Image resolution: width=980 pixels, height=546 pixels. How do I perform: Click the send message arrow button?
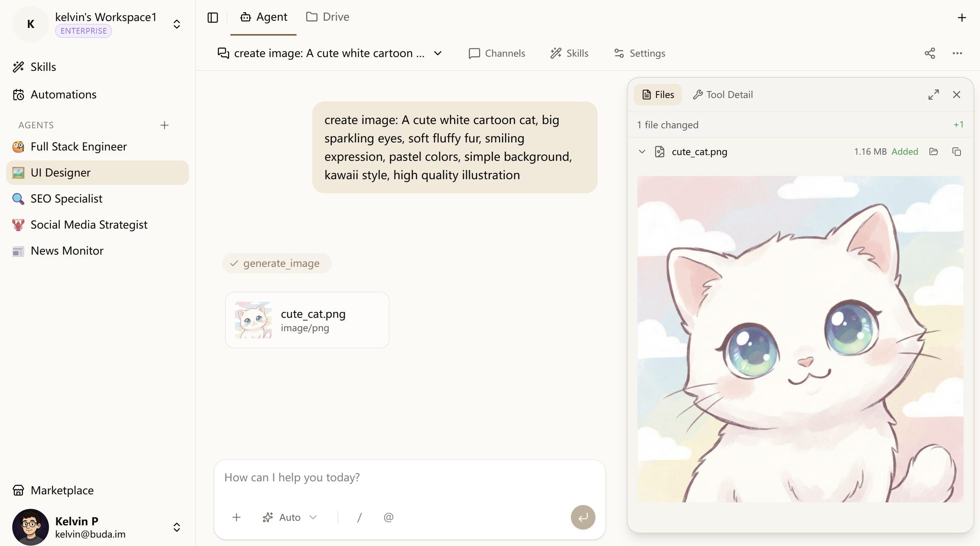583,517
